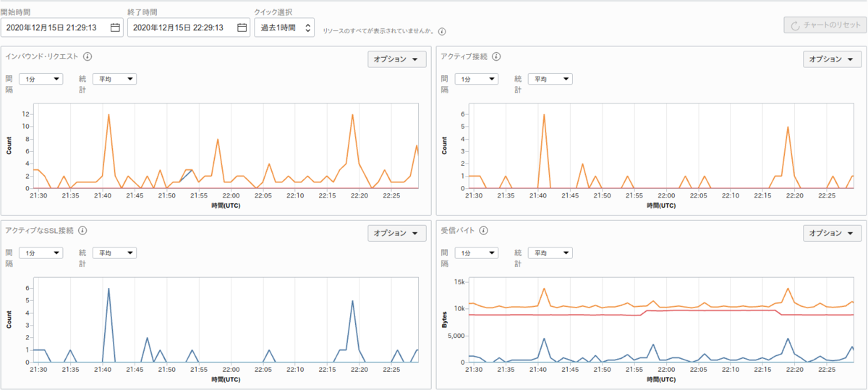Image resolution: width=868 pixels, height=390 pixels.
Task: Open the 間隔 1分 dropdown in 受信バイト
Action: coord(477,253)
